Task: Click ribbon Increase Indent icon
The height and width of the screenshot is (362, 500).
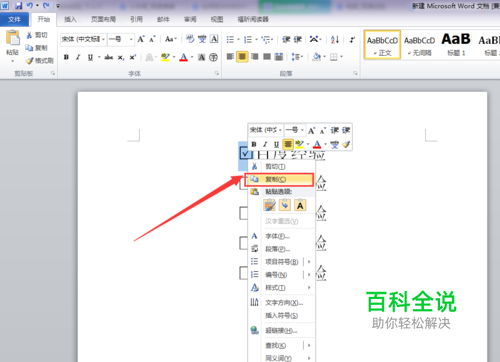Action: point(298,40)
